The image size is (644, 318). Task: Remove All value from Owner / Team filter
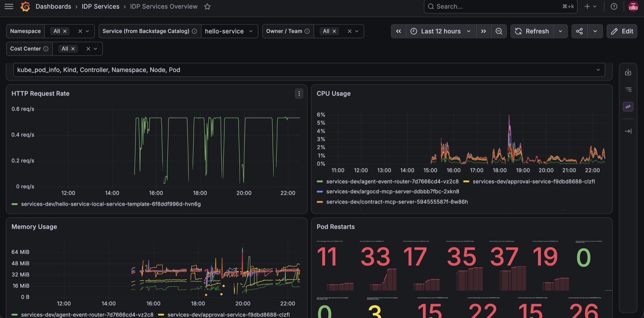coord(334,31)
